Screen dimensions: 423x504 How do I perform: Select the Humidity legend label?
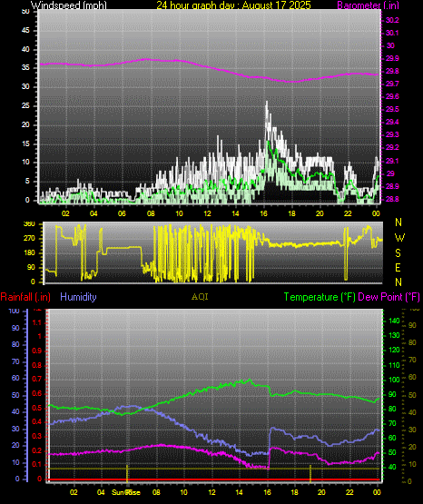point(78,297)
